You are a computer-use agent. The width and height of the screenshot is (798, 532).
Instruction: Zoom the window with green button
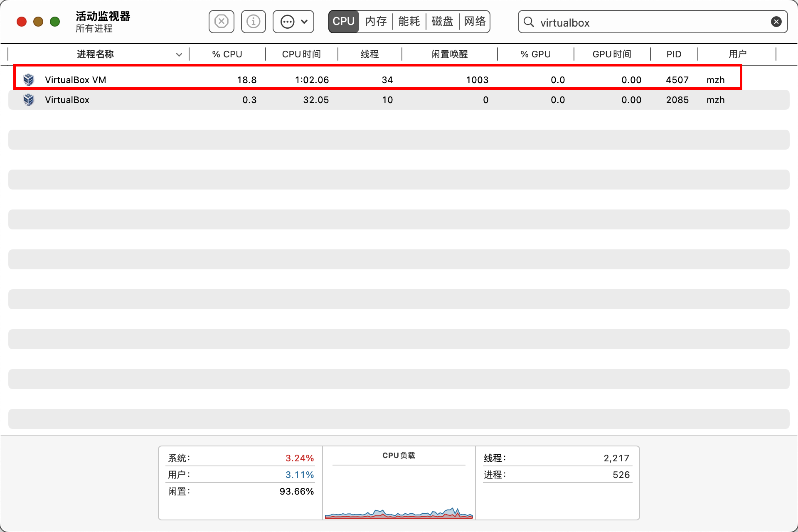pos(55,22)
